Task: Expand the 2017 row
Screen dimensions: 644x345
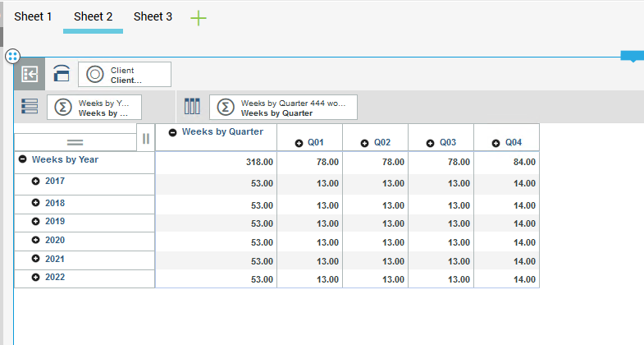Action: click(x=36, y=181)
